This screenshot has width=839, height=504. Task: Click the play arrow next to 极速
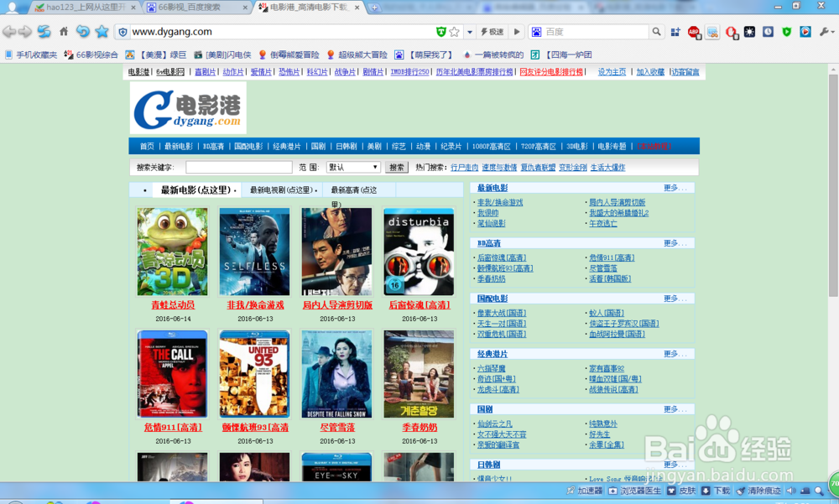(516, 32)
